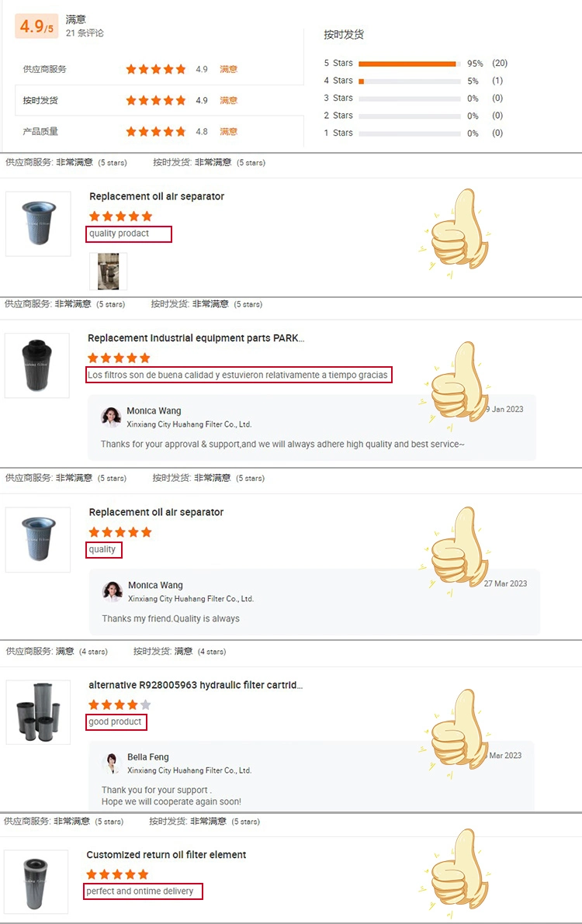Select the 5 Stars rating bar
Screen dimensions: 582x924
(x=409, y=64)
